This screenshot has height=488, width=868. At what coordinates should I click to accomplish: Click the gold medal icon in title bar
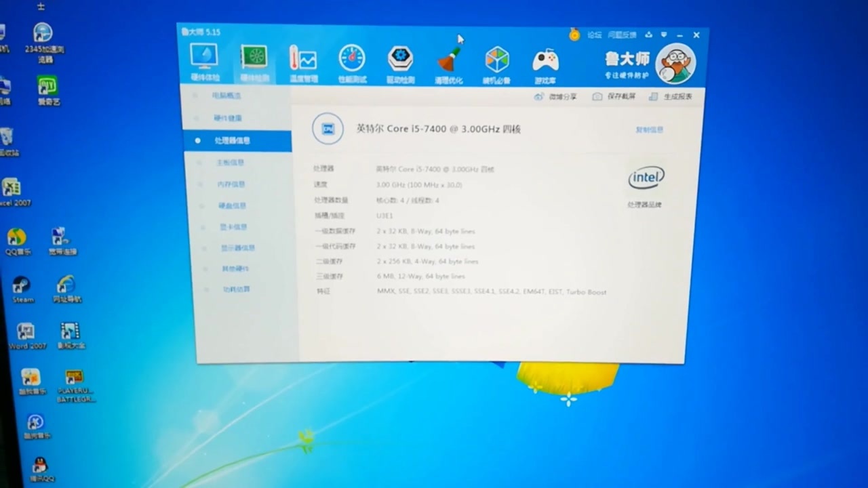pos(574,35)
